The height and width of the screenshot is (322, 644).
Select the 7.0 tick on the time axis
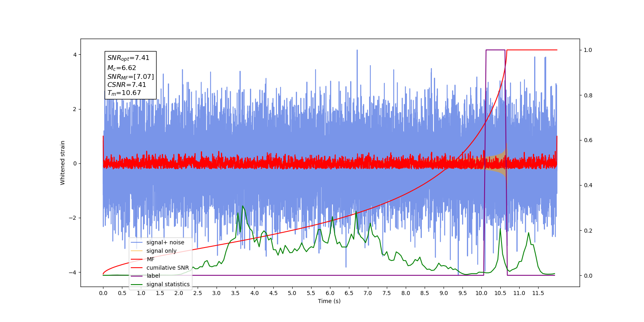(368, 293)
